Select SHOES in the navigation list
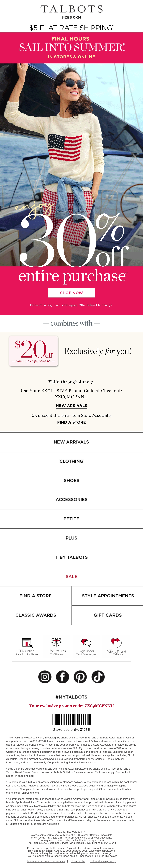143x868 pixels. 71,480
